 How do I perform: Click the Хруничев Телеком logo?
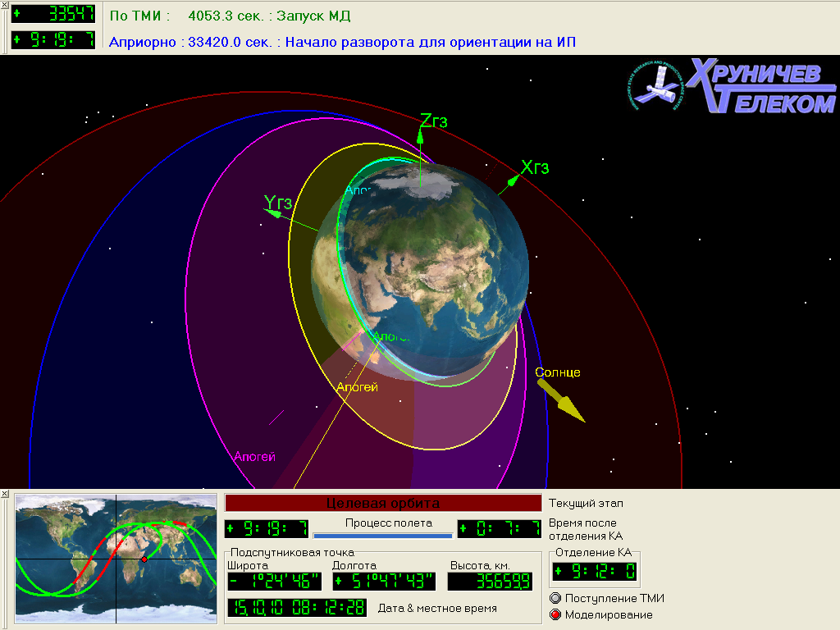pyautogui.click(x=731, y=85)
